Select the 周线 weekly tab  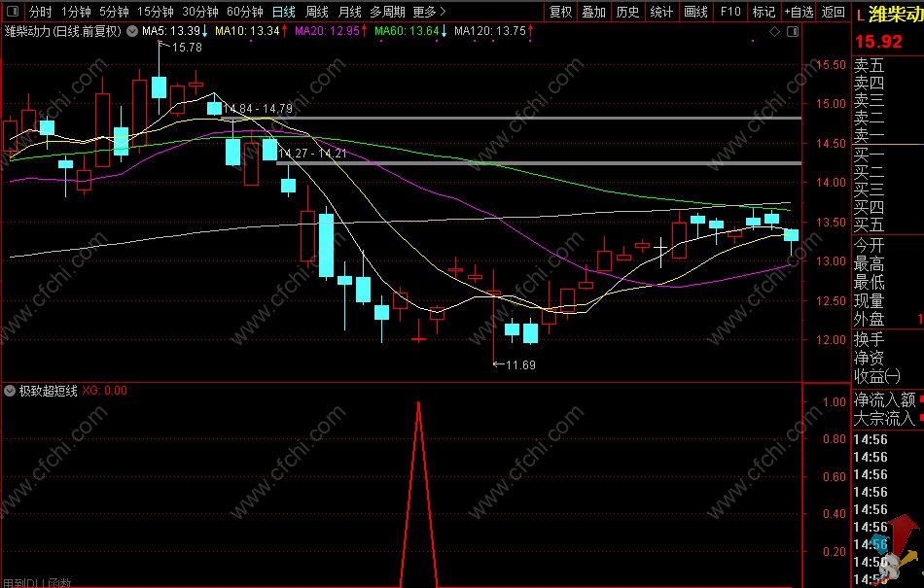(317, 12)
